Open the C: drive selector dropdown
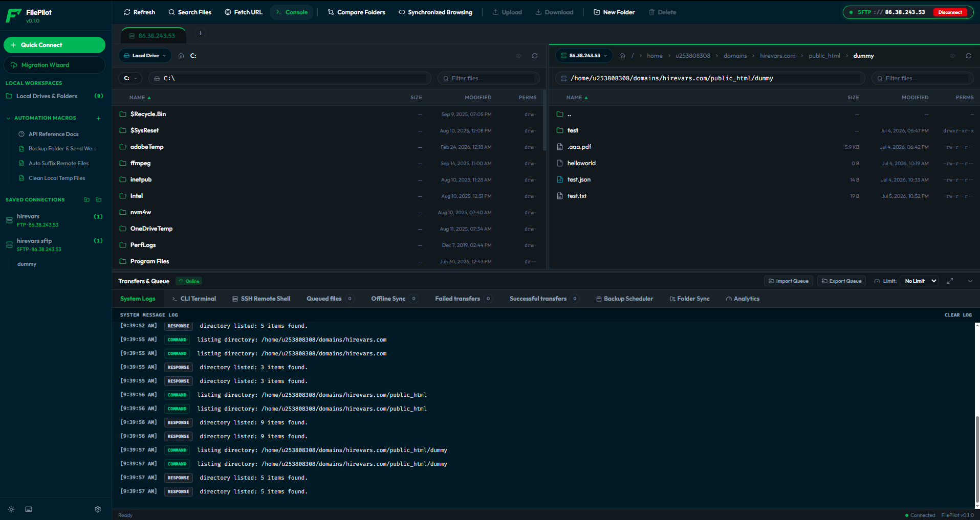 point(130,78)
